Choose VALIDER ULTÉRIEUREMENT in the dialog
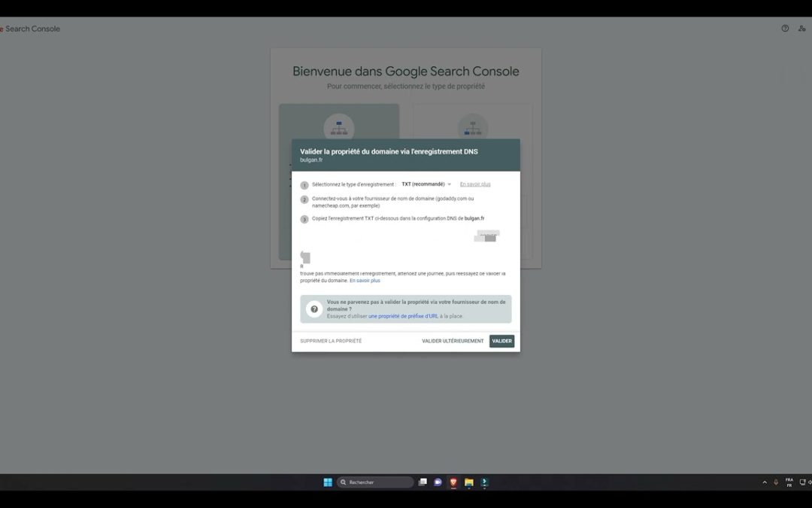Viewport: 812px width, 508px height. [x=453, y=341]
